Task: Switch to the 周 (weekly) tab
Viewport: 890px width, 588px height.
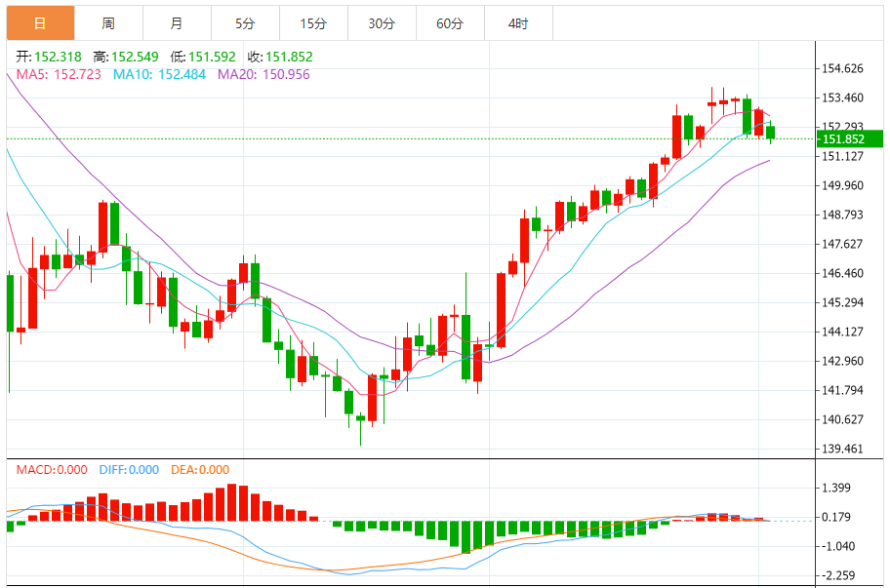Action: 108,23
